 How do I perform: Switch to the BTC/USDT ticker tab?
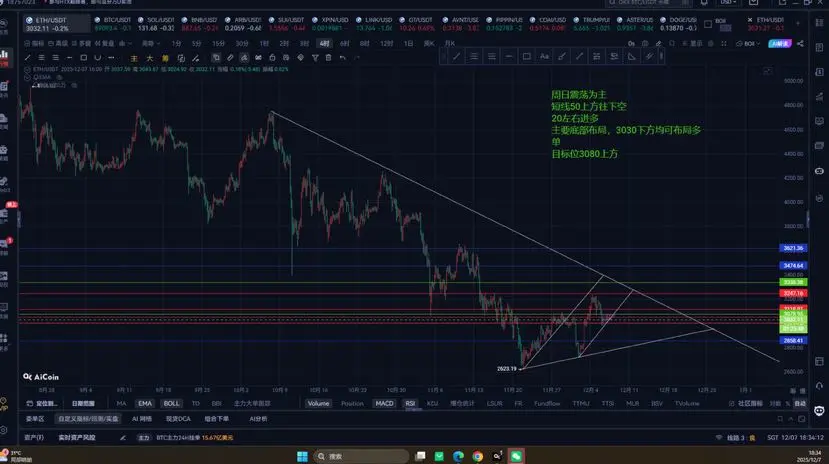(x=113, y=24)
